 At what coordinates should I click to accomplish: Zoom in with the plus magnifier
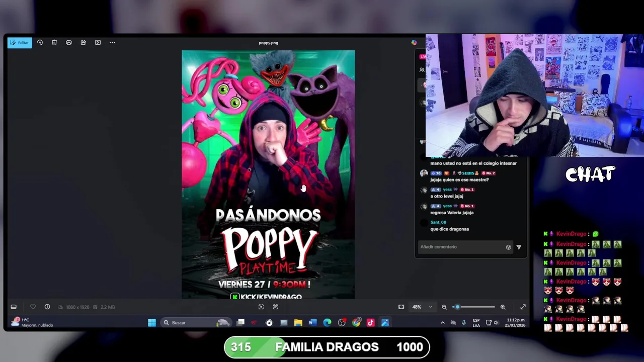tap(503, 307)
